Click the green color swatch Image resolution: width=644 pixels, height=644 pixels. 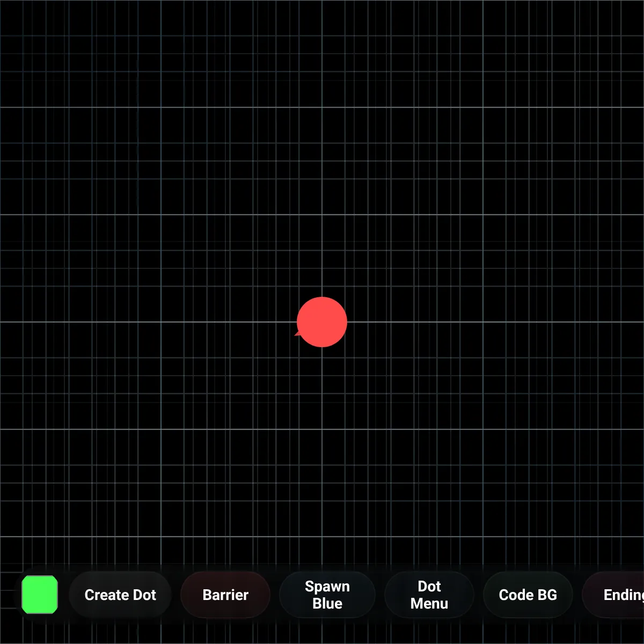click(x=40, y=595)
